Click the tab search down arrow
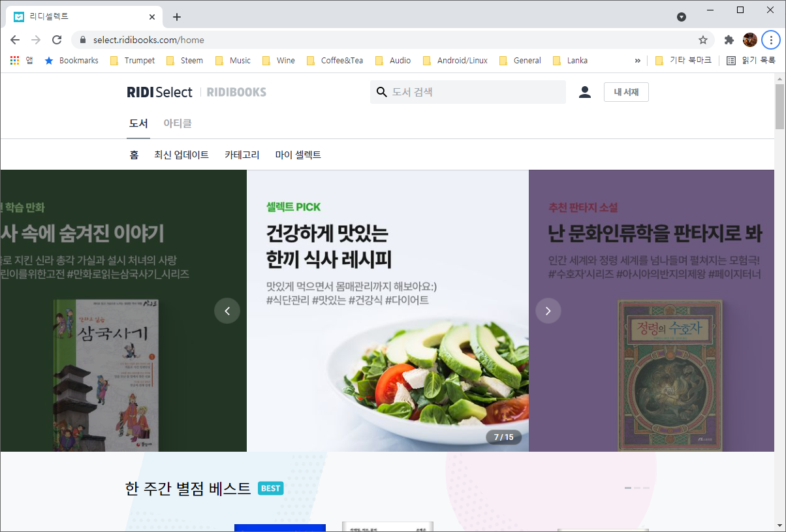786x532 pixels. coord(681,17)
